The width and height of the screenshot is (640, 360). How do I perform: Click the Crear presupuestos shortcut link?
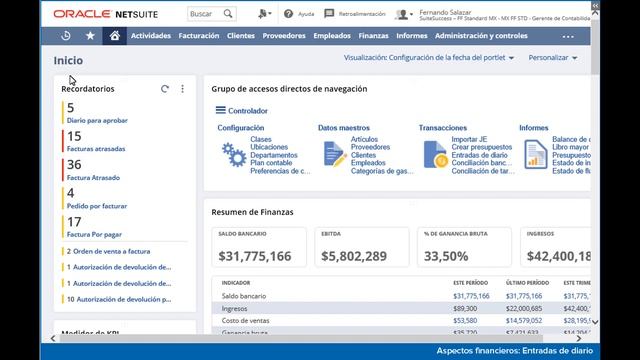click(x=482, y=147)
